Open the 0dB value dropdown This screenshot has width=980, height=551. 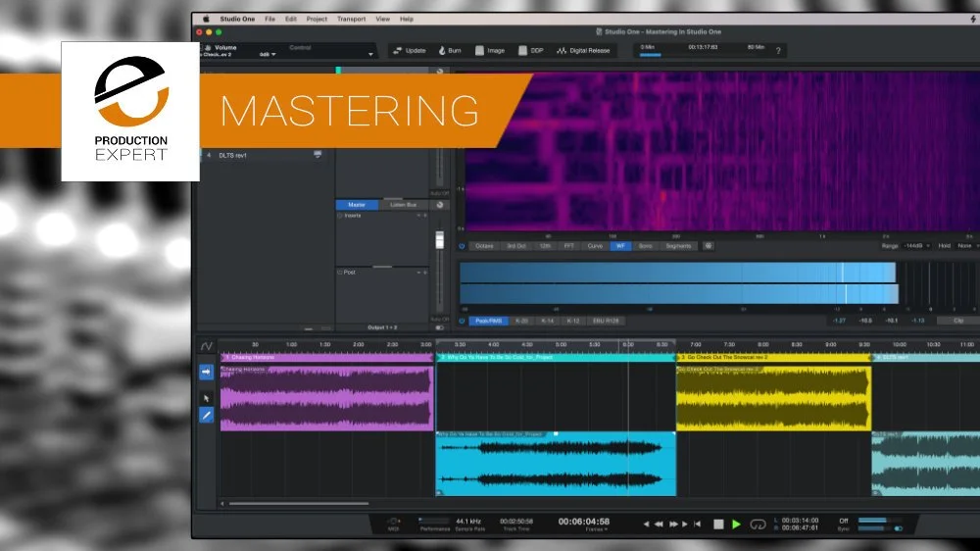pyautogui.click(x=268, y=54)
